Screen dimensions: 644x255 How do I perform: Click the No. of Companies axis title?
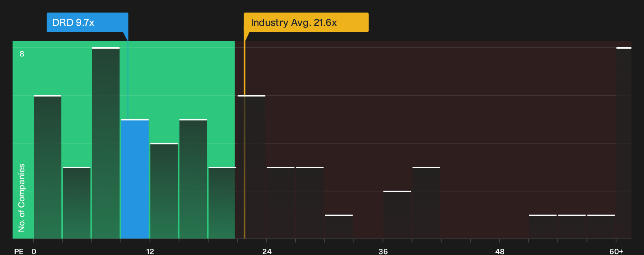(22, 197)
